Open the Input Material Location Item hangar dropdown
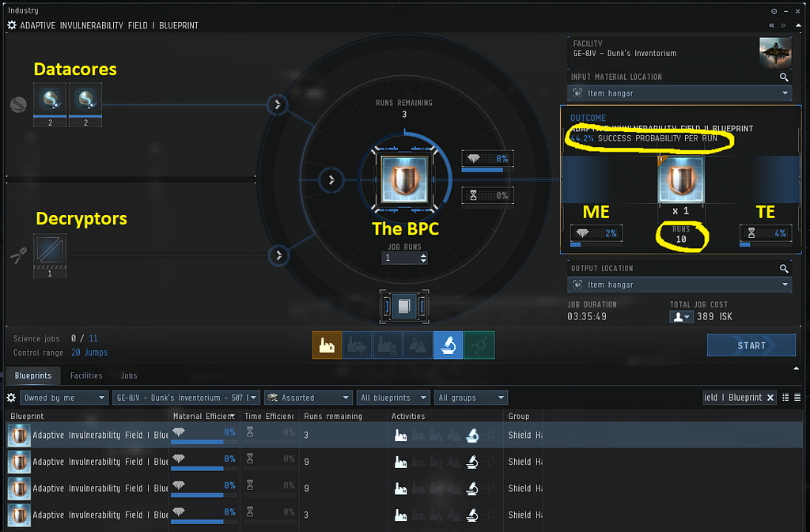This screenshot has width=810, height=532. pos(679,93)
